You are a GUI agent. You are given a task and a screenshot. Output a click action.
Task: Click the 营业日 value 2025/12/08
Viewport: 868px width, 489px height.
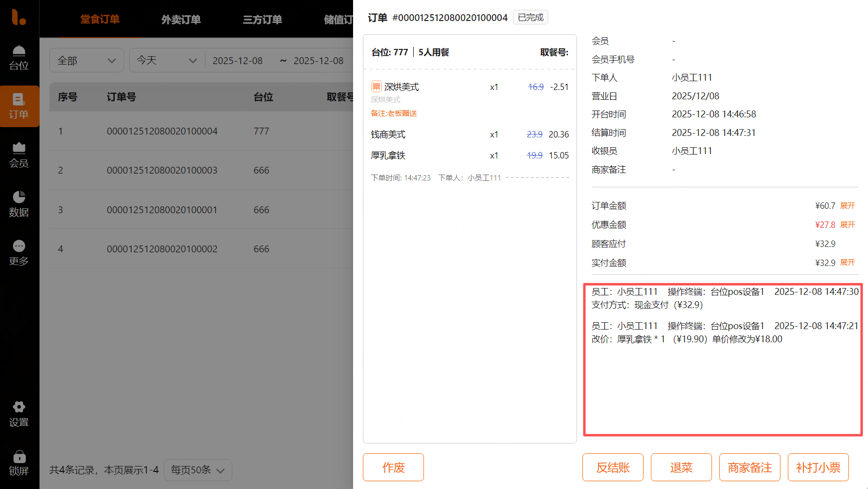point(695,96)
